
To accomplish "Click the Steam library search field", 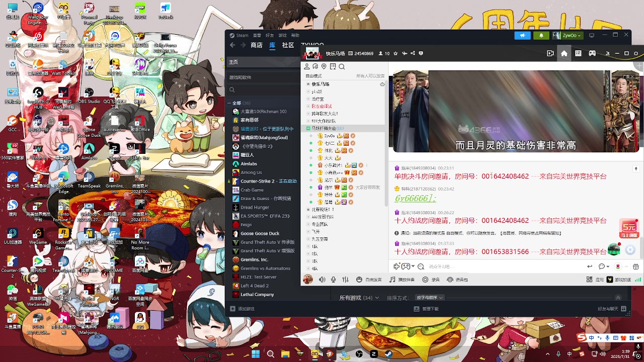I will pos(264,90).
